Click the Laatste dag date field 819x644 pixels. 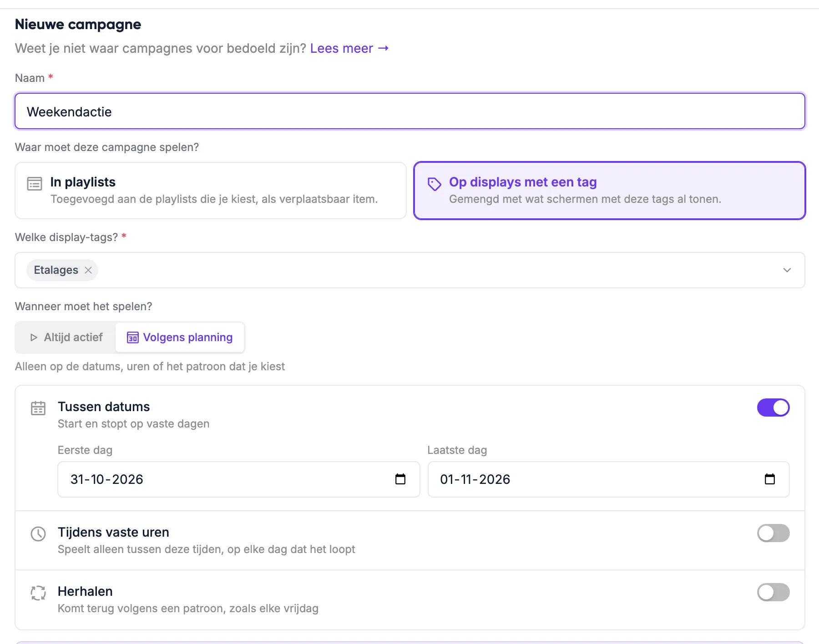tap(609, 479)
